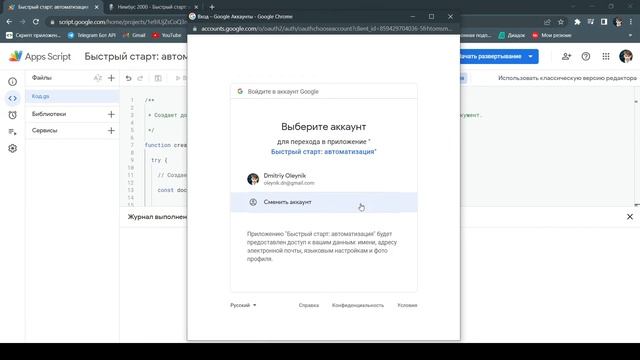
Task: Click Сменить аккаунт option
Action: pos(324,202)
